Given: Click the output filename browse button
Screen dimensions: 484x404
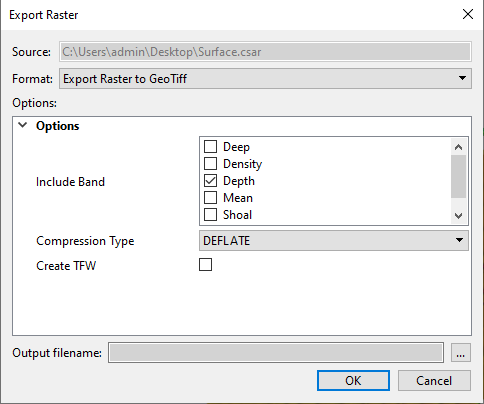Looking at the screenshot, I should (461, 353).
